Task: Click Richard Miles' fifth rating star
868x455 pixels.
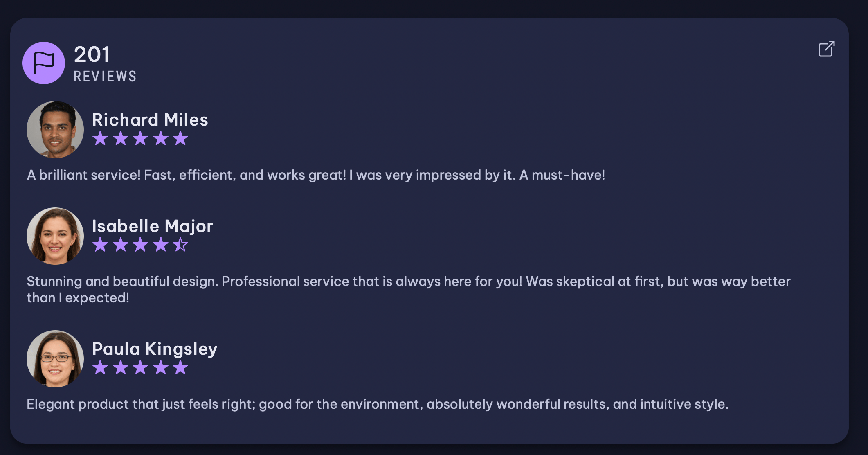Action: pyautogui.click(x=180, y=138)
